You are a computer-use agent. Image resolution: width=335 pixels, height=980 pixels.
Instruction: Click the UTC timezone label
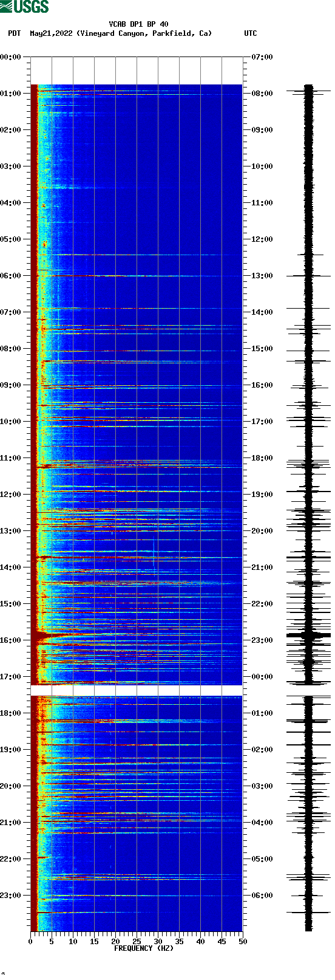251,33
